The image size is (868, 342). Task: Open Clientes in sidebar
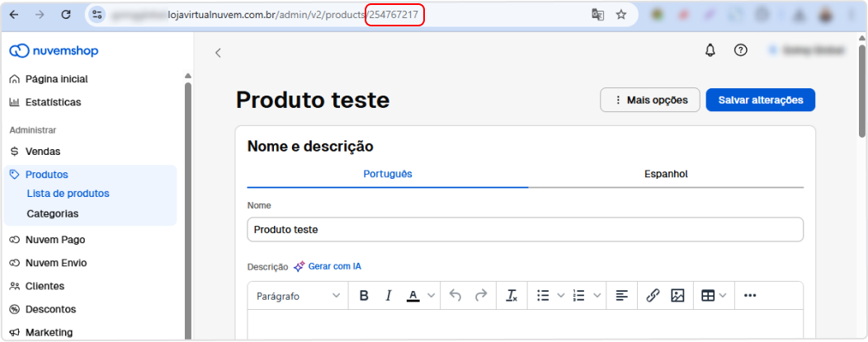(36, 286)
